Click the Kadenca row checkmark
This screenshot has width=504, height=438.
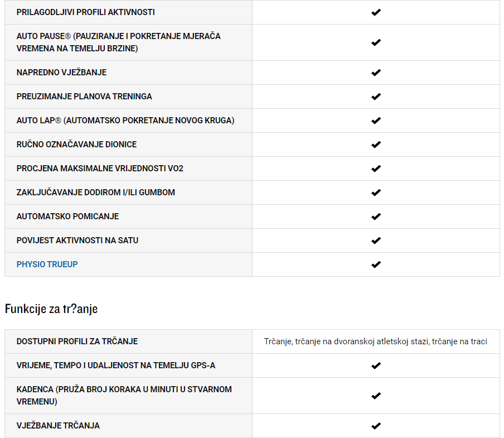(376, 396)
